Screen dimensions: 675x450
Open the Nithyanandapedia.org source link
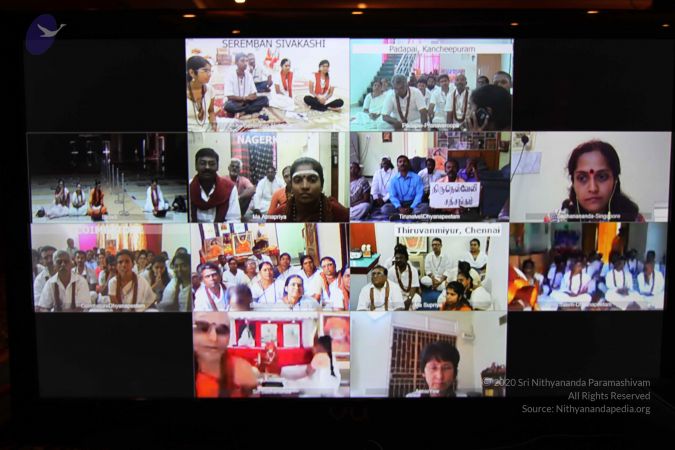(x=585, y=409)
